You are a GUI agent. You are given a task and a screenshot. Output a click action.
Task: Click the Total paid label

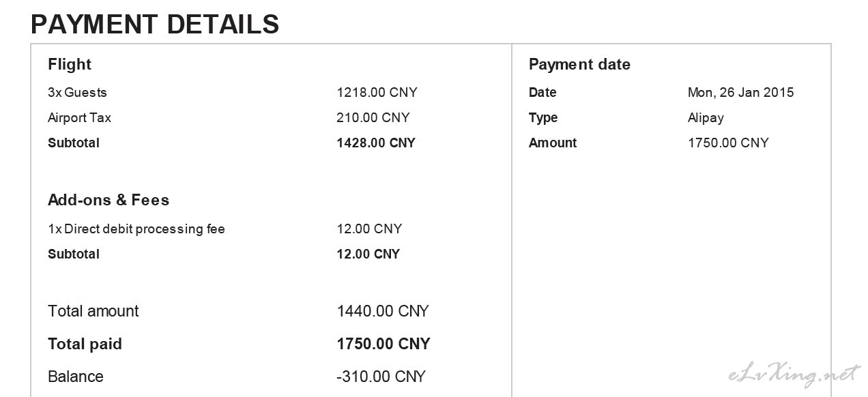coord(85,344)
